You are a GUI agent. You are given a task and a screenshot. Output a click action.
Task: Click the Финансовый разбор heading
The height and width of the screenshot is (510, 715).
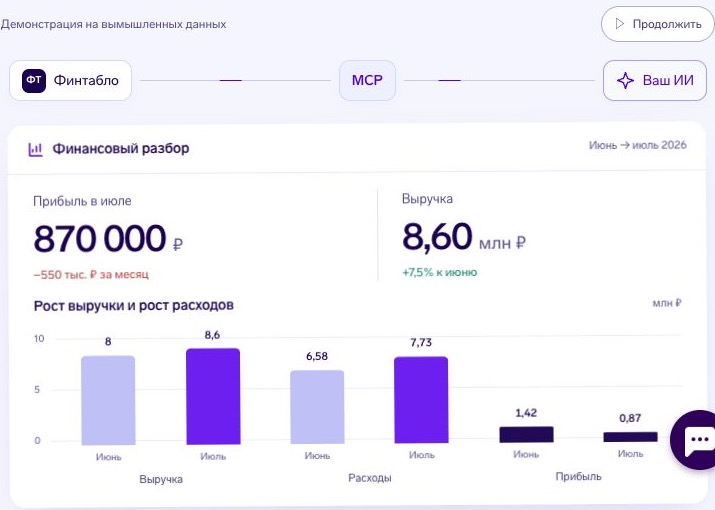[121, 149]
